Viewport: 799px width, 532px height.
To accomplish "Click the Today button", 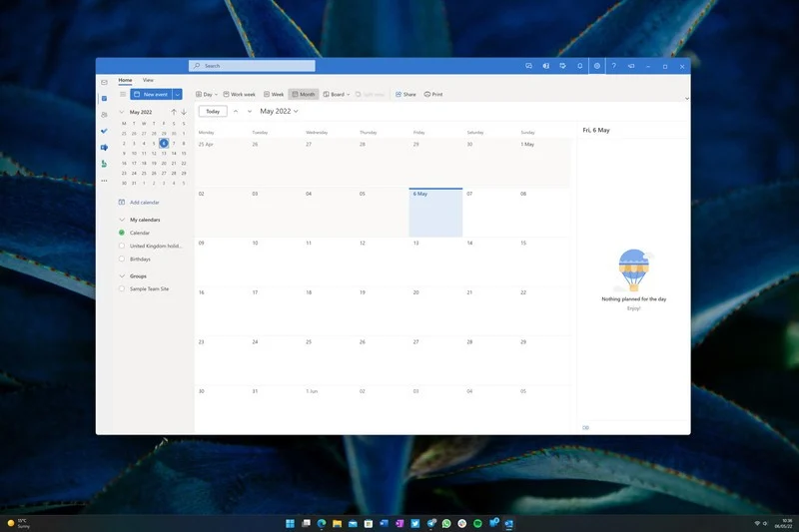I will (x=213, y=111).
